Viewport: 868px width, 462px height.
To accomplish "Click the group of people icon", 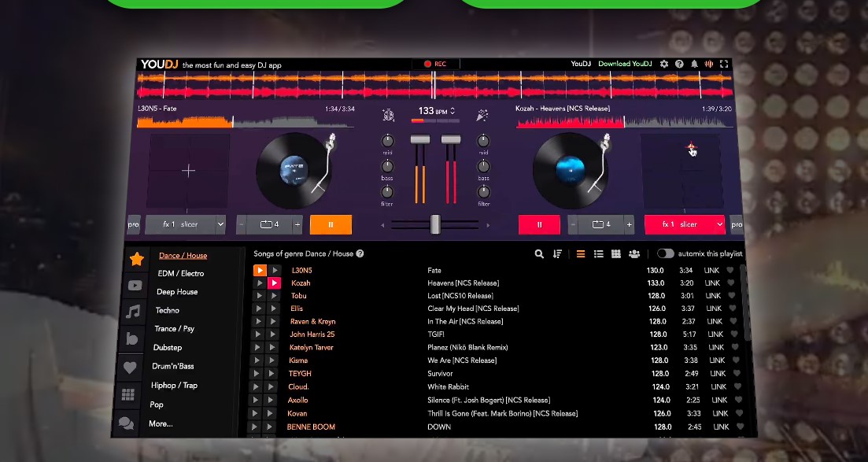I will click(634, 253).
